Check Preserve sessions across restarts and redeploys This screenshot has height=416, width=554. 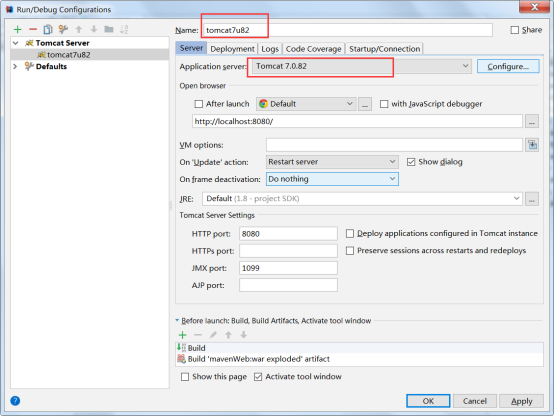[350, 251]
